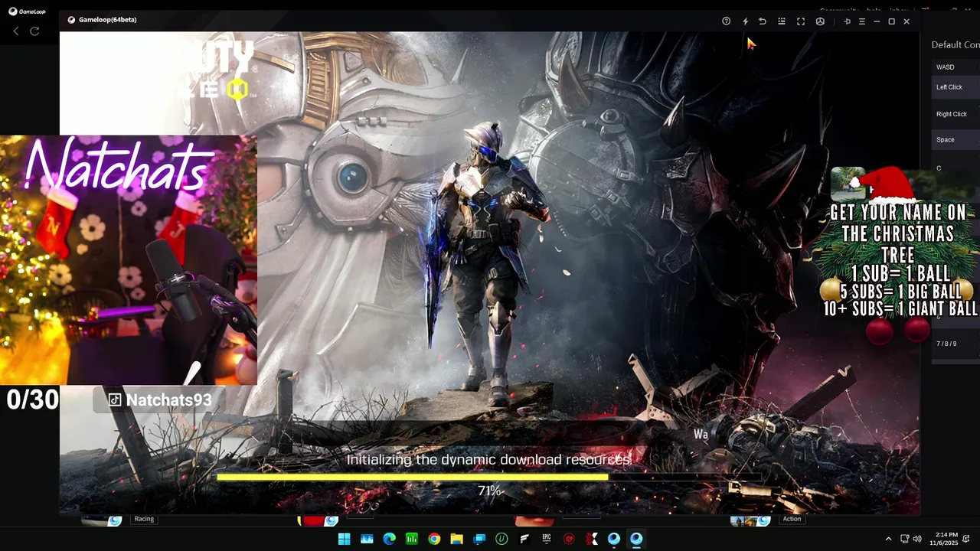Open the monitor-shaped app icon in taskbar

pyautogui.click(x=479, y=539)
